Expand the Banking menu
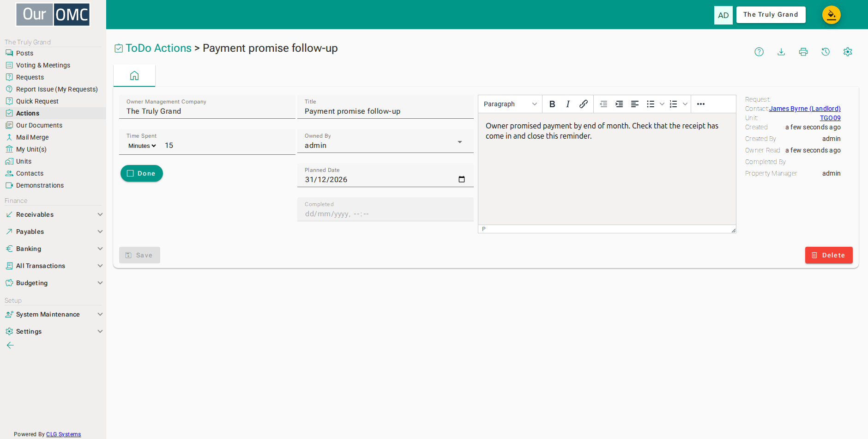 click(53, 249)
